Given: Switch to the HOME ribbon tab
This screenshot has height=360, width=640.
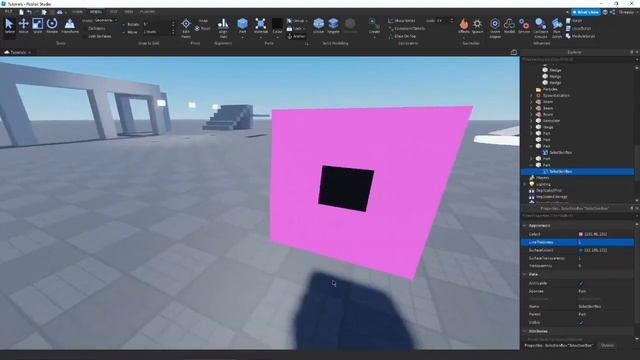Looking at the screenshot, I should click(77, 12).
